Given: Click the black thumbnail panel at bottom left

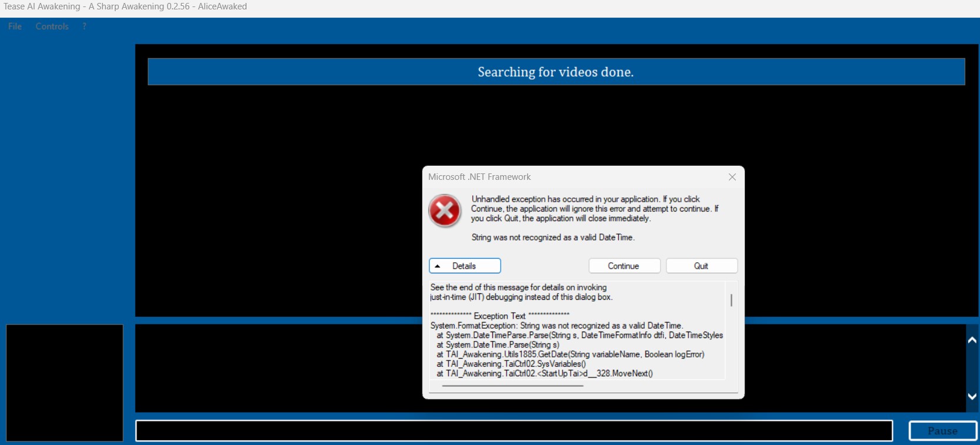Looking at the screenshot, I should point(65,383).
